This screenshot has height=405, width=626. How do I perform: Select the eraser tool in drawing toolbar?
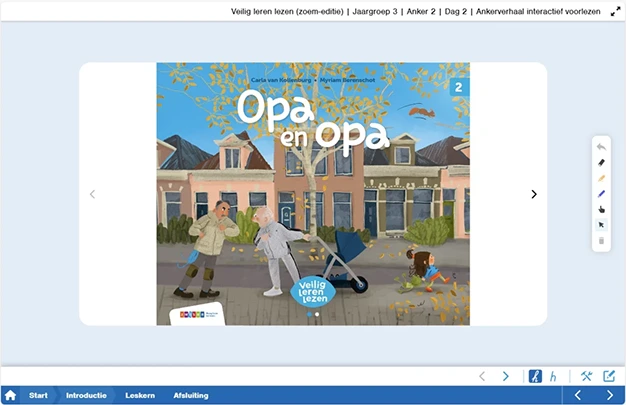point(601,162)
